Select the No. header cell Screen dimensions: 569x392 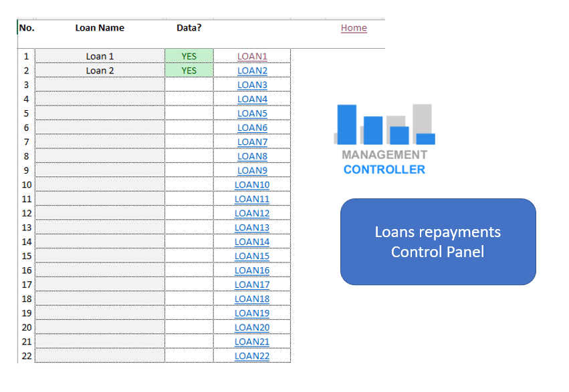(x=26, y=28)
